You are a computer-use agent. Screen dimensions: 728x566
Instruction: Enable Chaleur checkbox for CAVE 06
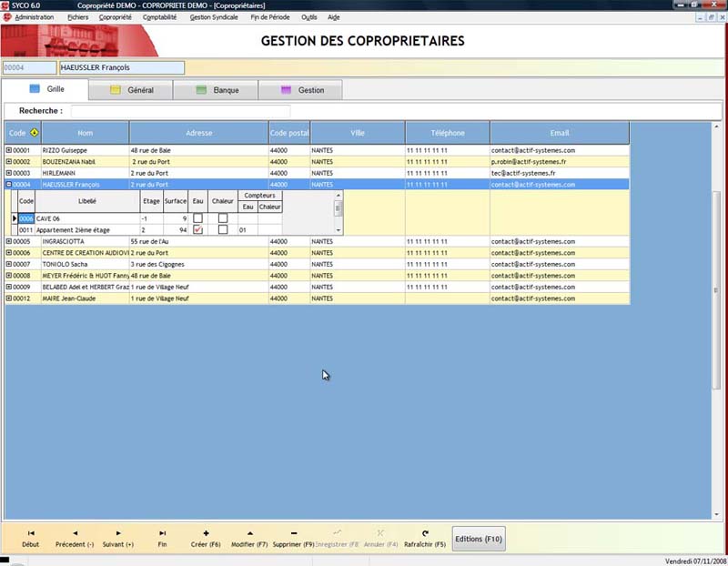(x=223, y=218)
